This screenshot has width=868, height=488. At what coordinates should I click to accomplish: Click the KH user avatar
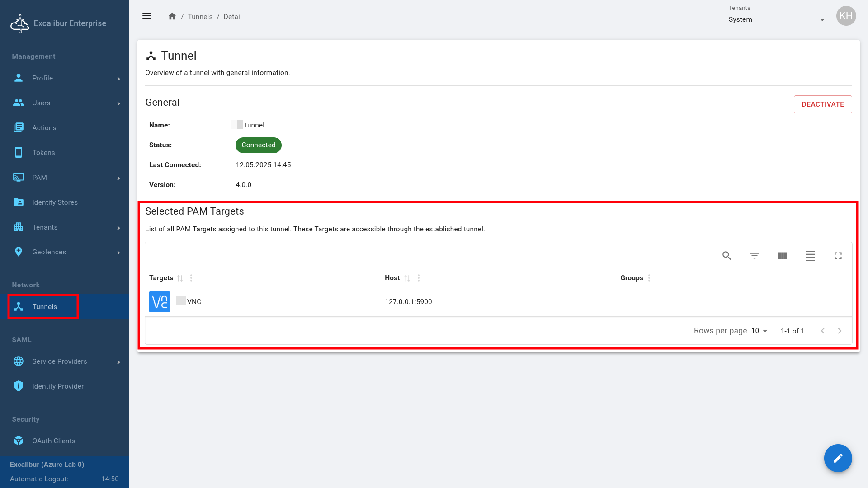click(846, 16)
